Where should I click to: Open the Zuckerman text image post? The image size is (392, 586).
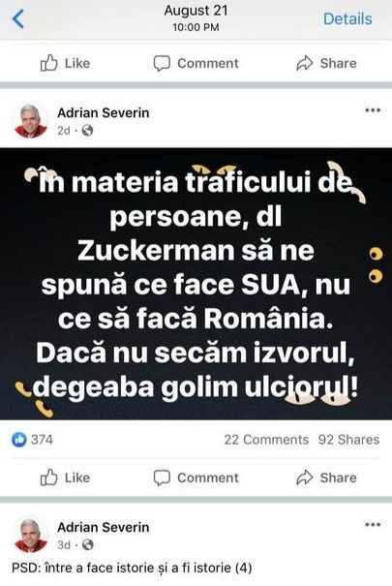pos(196,284)
